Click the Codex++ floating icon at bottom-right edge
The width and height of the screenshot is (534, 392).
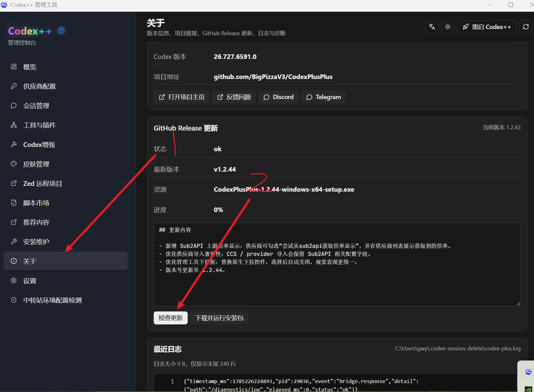[528, 372]
